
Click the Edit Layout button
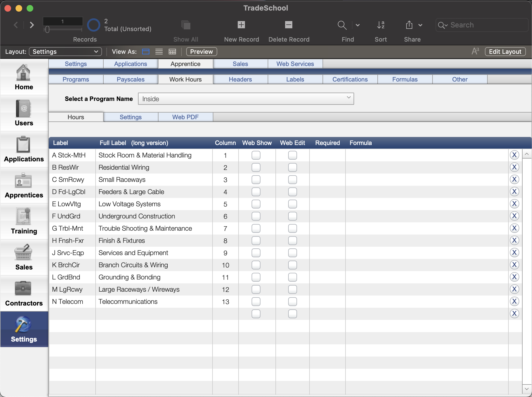[x=505, y=52]
